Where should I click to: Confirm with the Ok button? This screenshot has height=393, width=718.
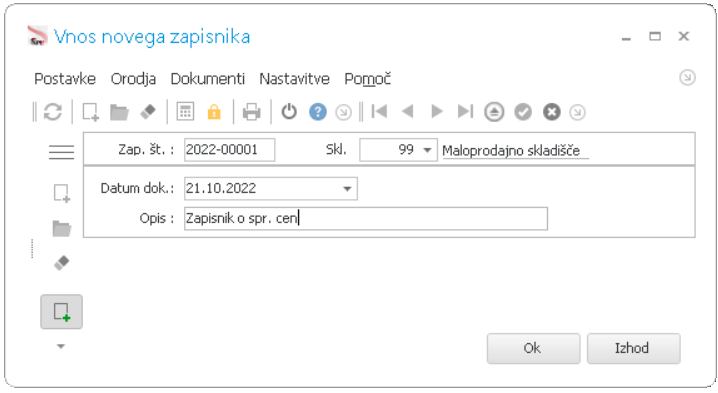coord(533,349)
